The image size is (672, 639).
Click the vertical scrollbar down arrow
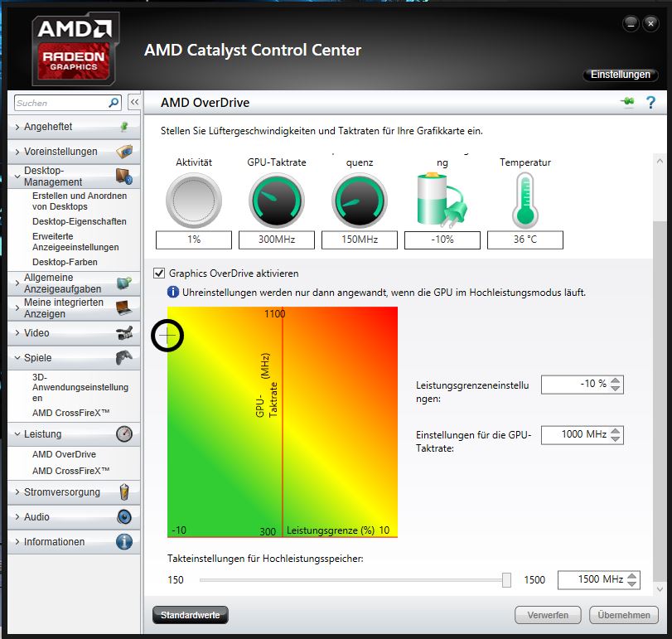point(660,589)
